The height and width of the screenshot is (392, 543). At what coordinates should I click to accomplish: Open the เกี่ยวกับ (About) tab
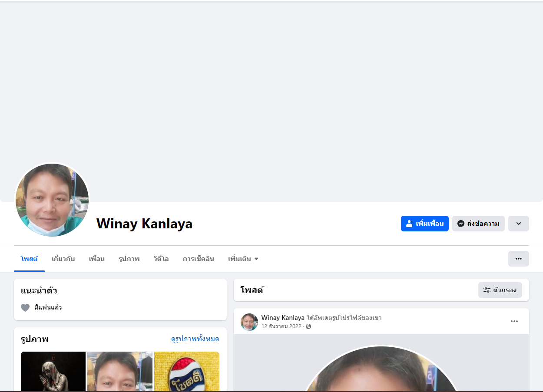63,259
